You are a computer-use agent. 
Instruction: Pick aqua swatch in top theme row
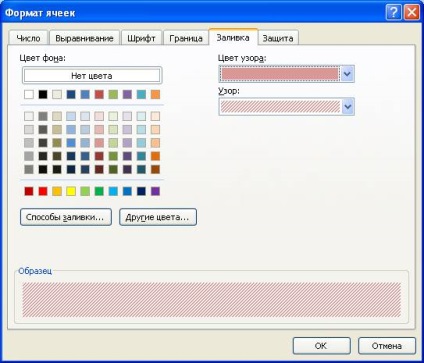[x=141, y=94]
